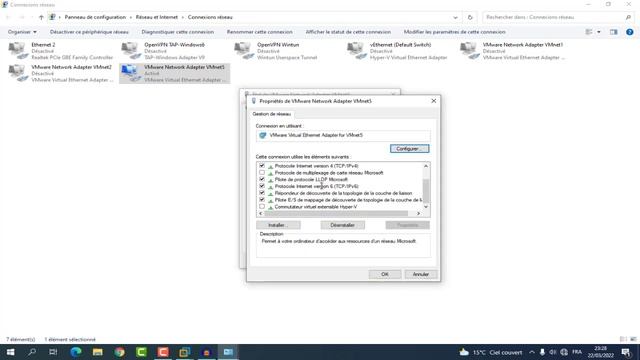Click the change view layout icon
640x360 pixels.
pos(589,32)
